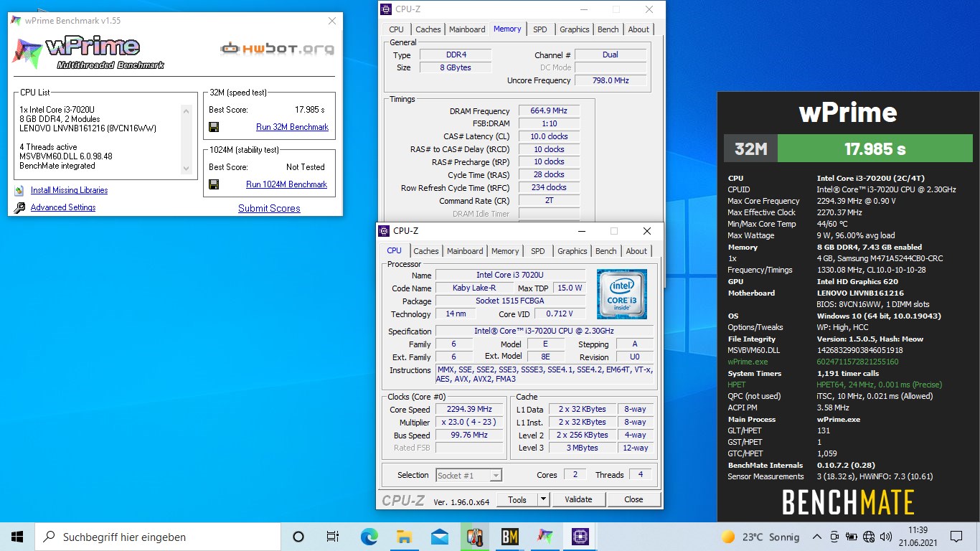Open Cortana circle icon on the taskbar
Viewport: 980px width, 551px height.
click(298, 537)
